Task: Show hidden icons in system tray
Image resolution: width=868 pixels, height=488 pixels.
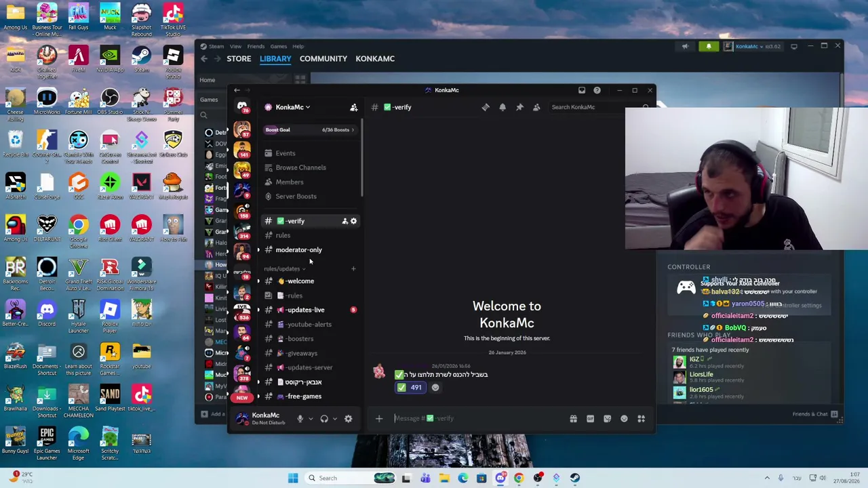Action: 767,478
